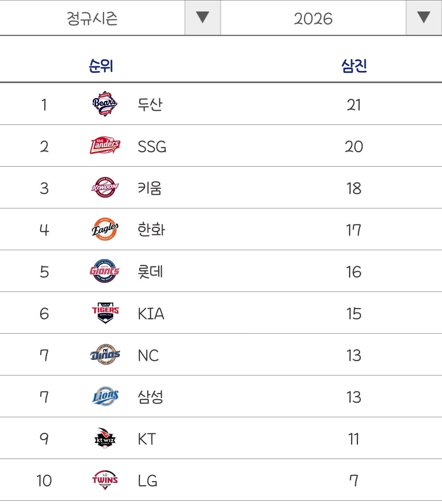Click the Lotte Giants team logo

click(x=105, y=271)
